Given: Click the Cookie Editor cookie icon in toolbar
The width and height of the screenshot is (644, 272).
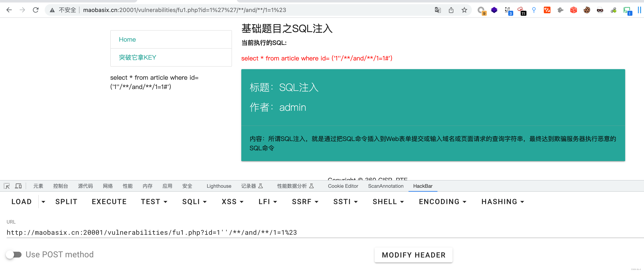Looking at the screenshot, I should pyautogui.click(x=587, y=10).
